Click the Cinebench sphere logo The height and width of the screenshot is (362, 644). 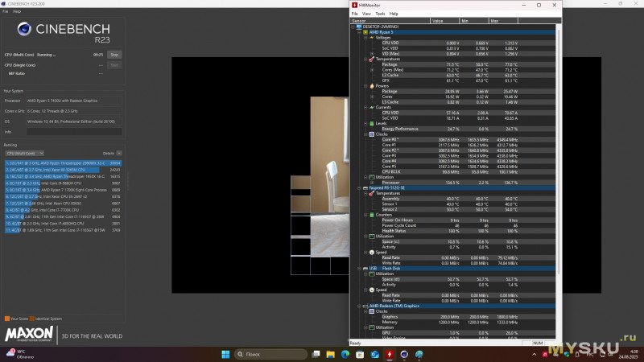point(24,29)
